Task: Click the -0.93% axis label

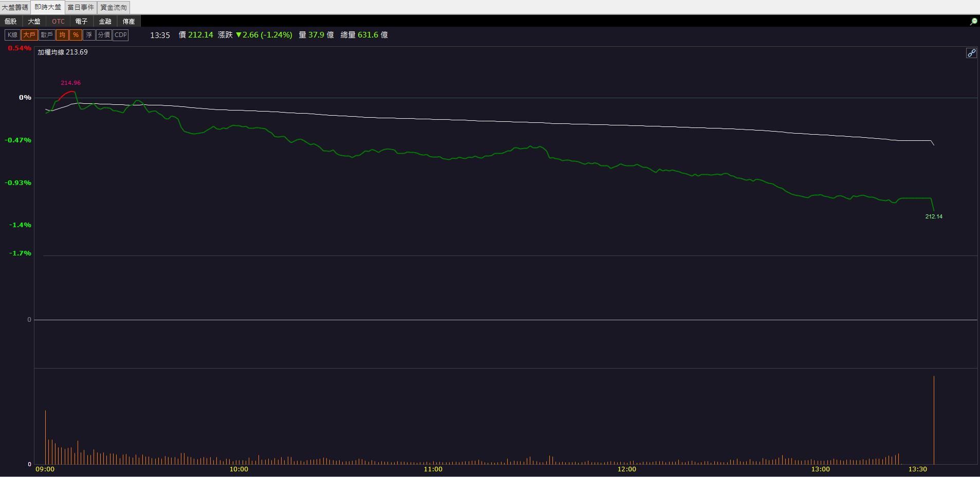Action: pos(18,182)
